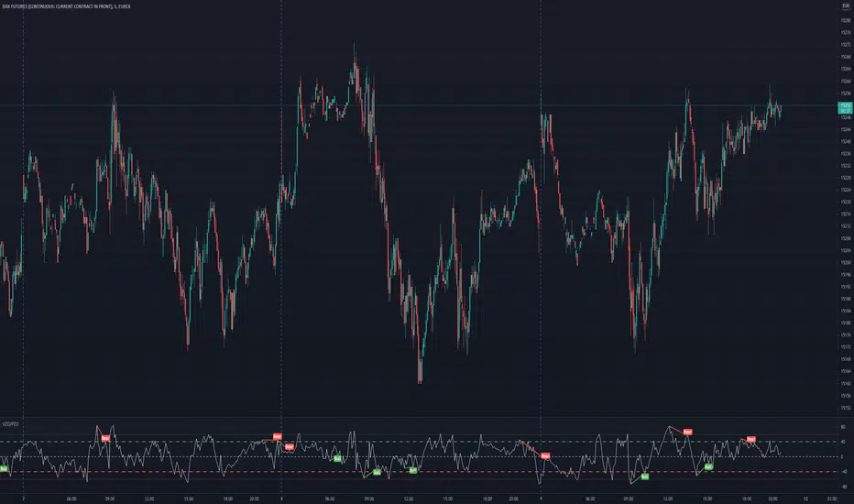Click the final Bear label near 18:00 on day 9
854x504 pixels.
(751, 439)
